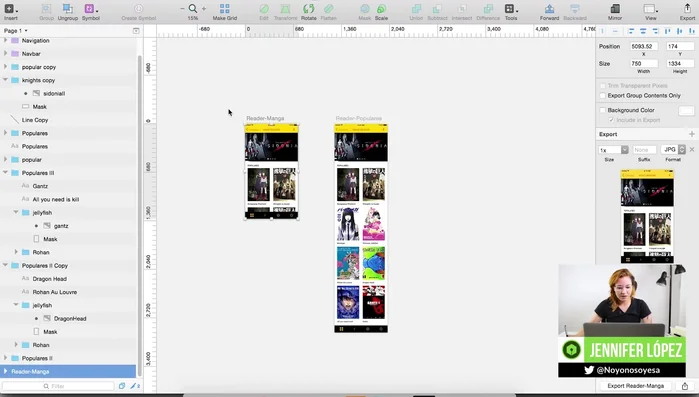This screenshot has width=699, height=397.
Task: Click the export Suffix field
Action: click(x=644, y=150)
